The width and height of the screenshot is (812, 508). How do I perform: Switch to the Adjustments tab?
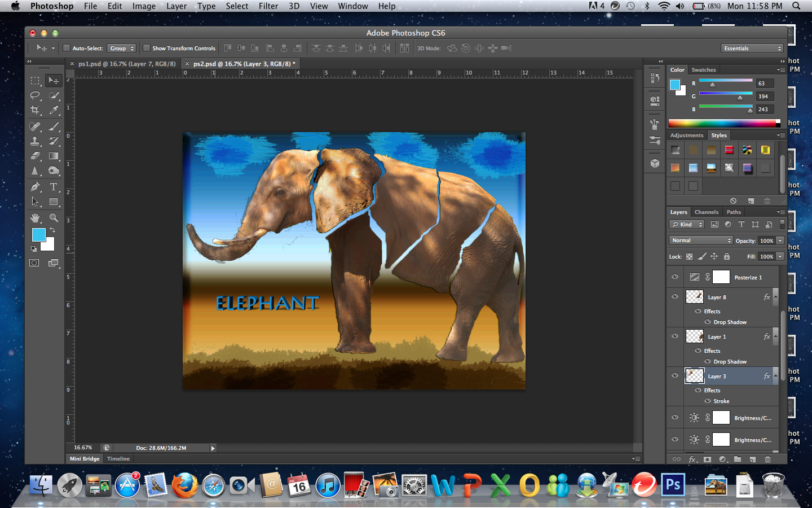coord(687,135)
